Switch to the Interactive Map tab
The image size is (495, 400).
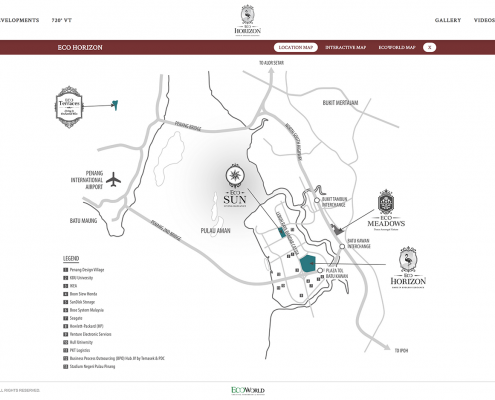click(346, 47)
